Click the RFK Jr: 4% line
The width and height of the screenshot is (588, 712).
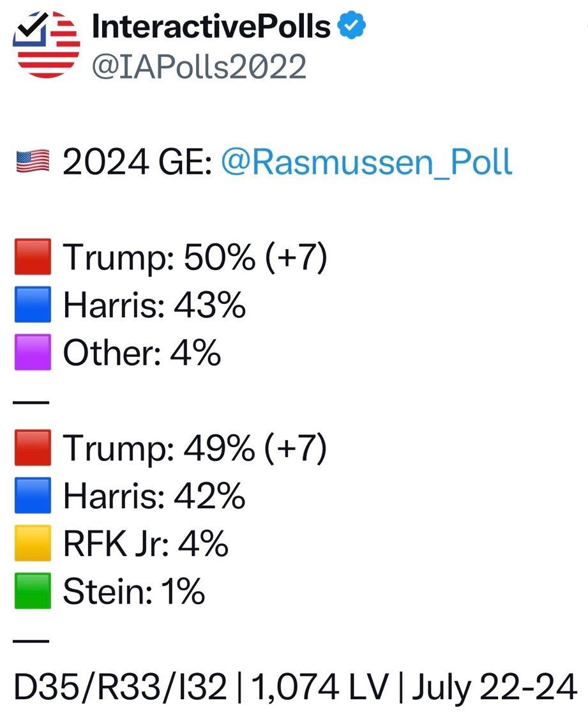point(146,544)
